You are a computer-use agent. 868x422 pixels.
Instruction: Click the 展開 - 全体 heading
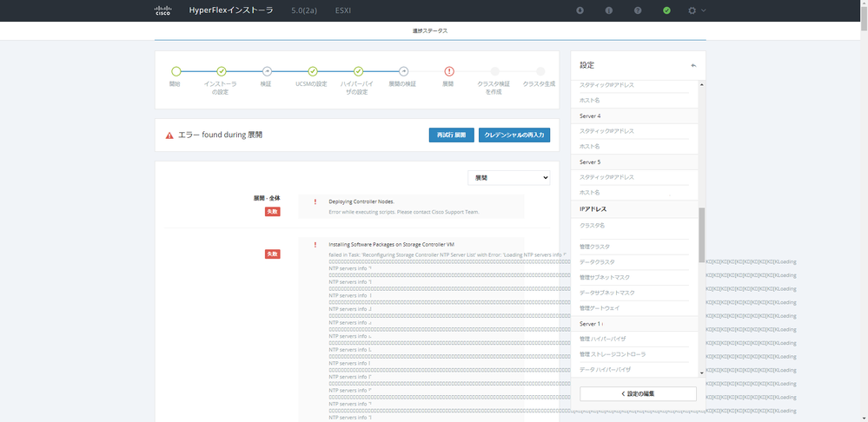(267, 198)
